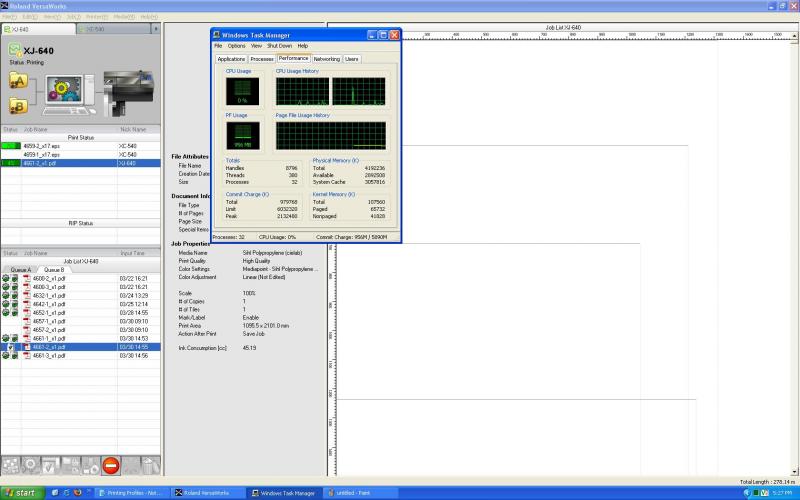800x500 pixels.
Task: Switch to Printing Profiles taskbar window
Action: [131, 493]
